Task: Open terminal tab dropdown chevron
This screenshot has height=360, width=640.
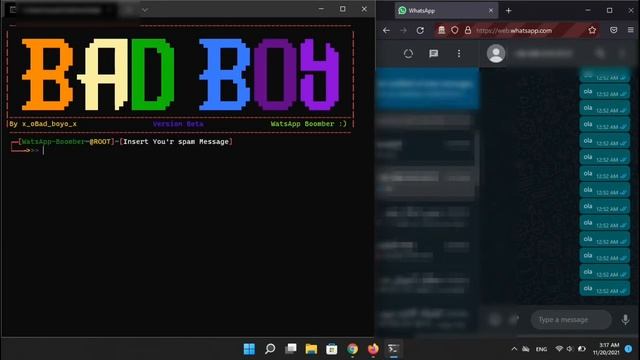Action: (145, 10)
